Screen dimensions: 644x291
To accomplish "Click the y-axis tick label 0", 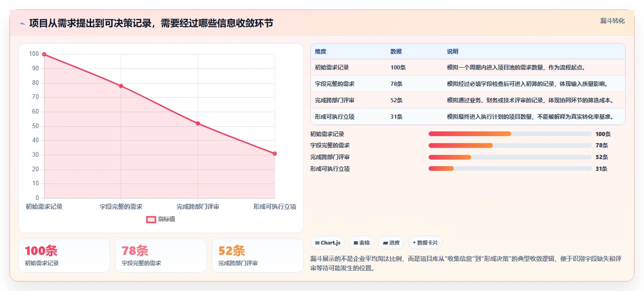I will [x=37, y=198].
